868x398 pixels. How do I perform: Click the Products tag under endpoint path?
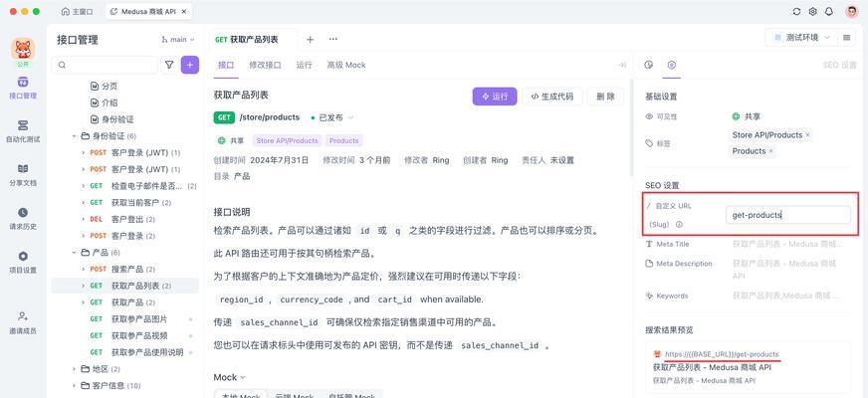(343, 140)
